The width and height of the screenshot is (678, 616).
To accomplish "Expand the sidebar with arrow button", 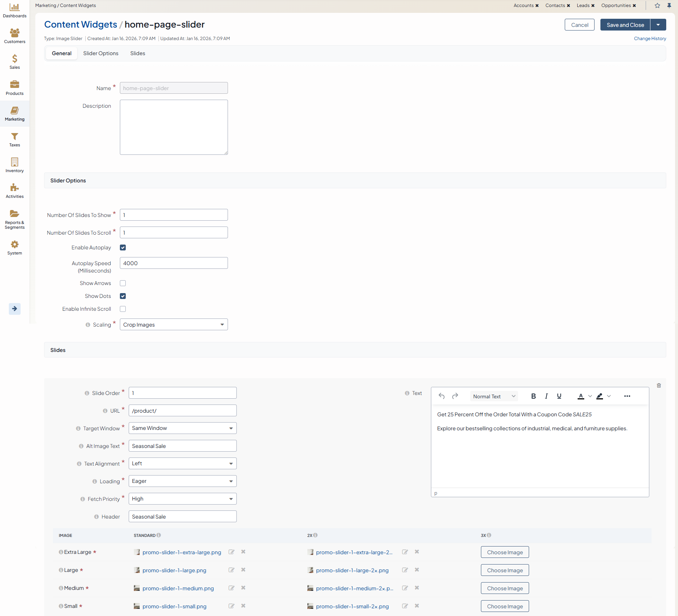I will [15, 309].
